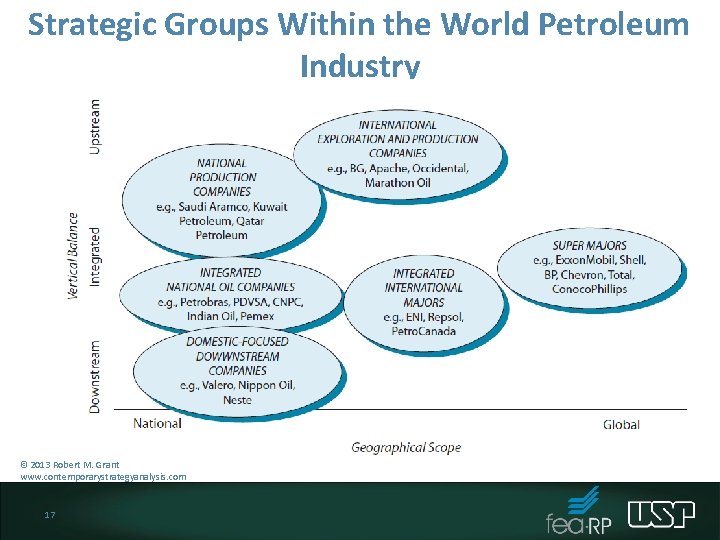Click the 'Indian Oil, Pemex' text line
720x540 pixels.
click(231, 316)
